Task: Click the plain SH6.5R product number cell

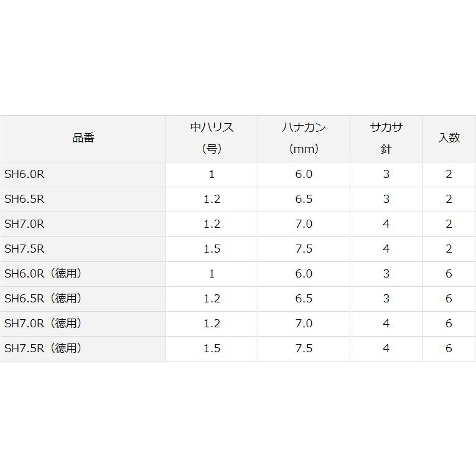Action: point(25,199)
